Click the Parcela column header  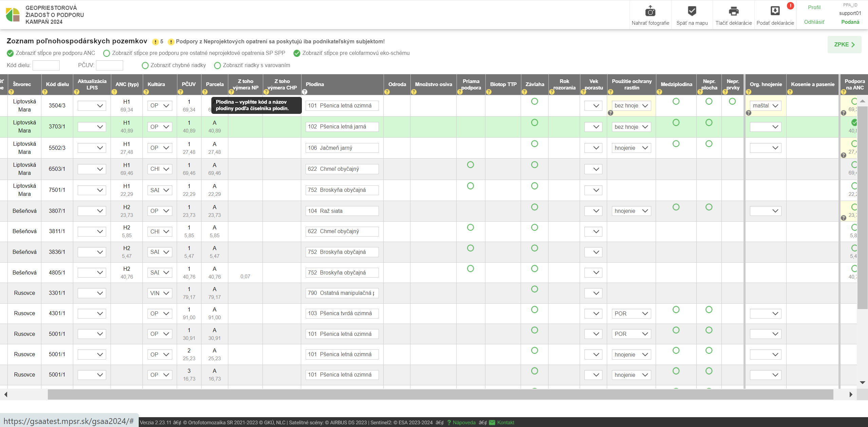point(215,84)
